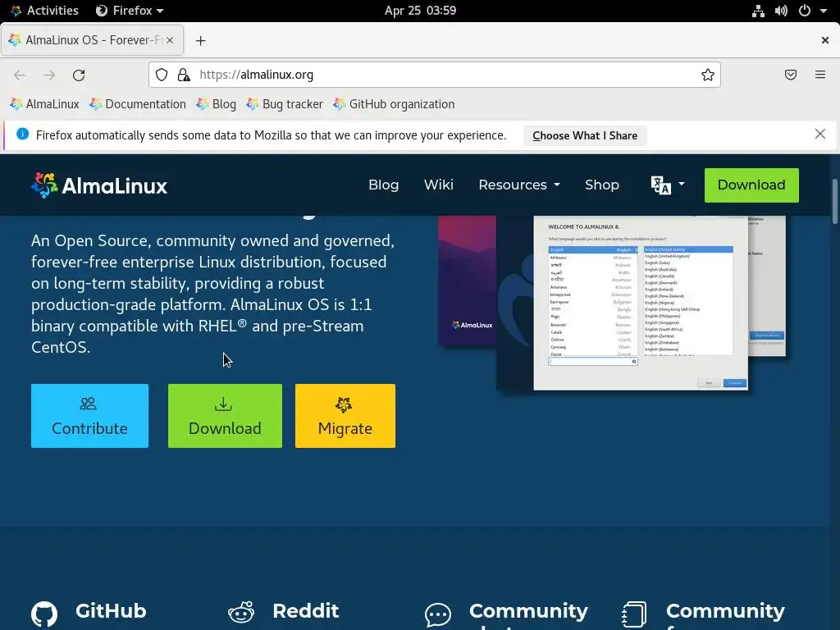
Task: Click the GitHub heading link
Action: (111, 610)
